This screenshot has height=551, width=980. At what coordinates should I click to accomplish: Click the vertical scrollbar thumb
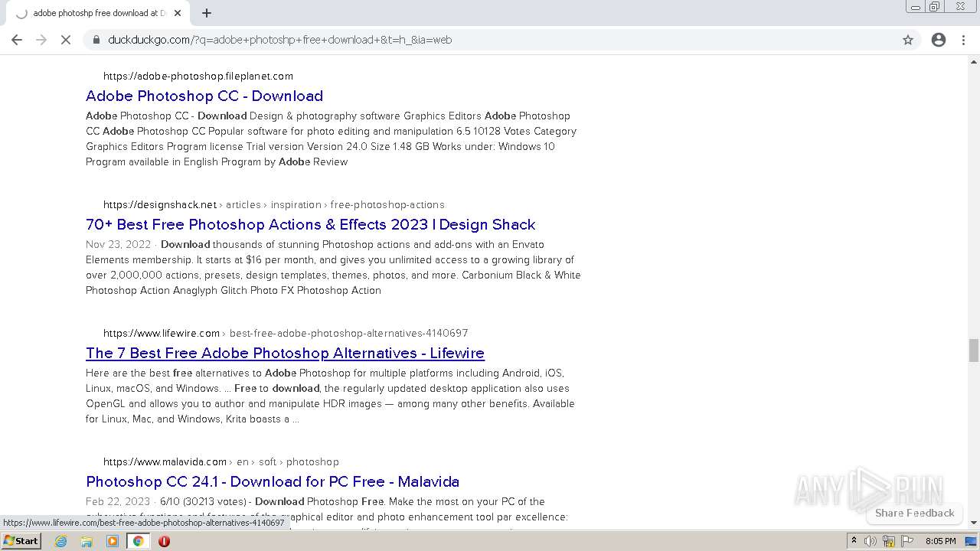tap(974, 350)
